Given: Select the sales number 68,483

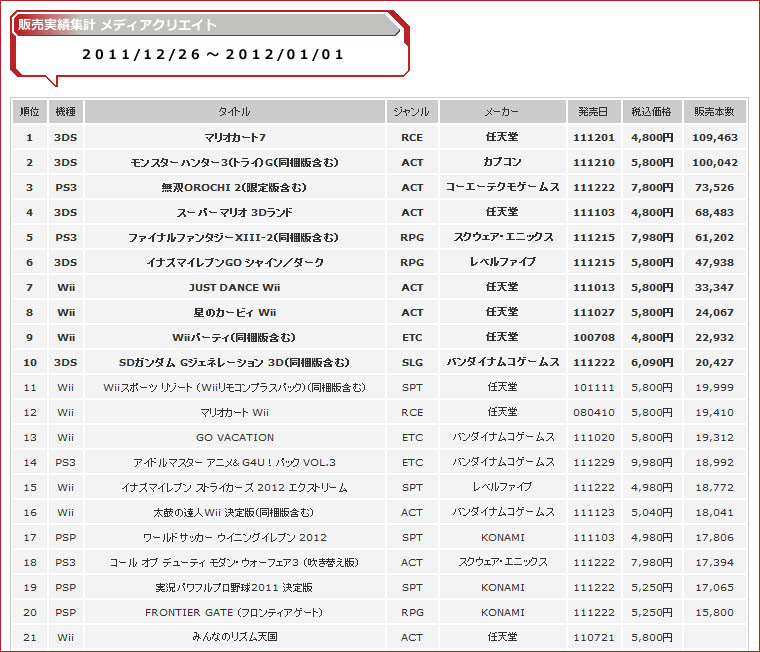Looking at the screenshot, I should [714, 212].
